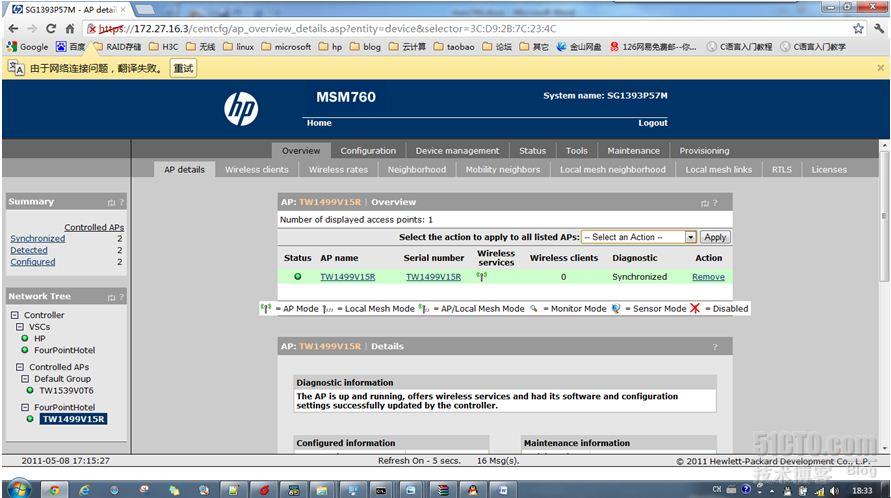This screenshot has height=498, width=891.
Task: Open the Status tab
Action: [532, 151]
